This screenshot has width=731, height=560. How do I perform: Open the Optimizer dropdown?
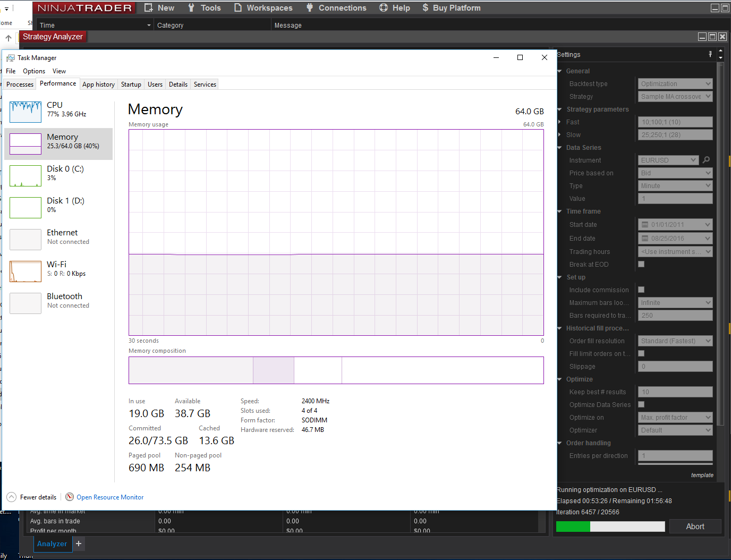click(x=675, y=430)
